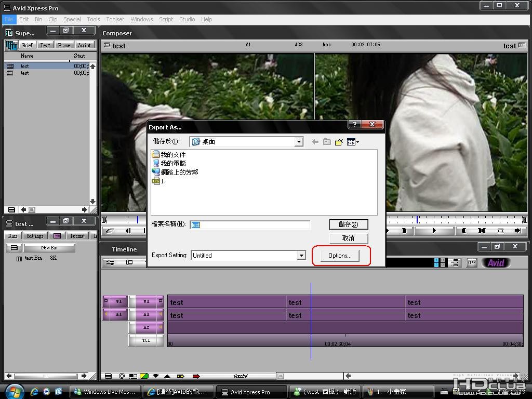Activate the yellow segment mode arrow
The image size is (532, 399).
click(x=180, y=376)
